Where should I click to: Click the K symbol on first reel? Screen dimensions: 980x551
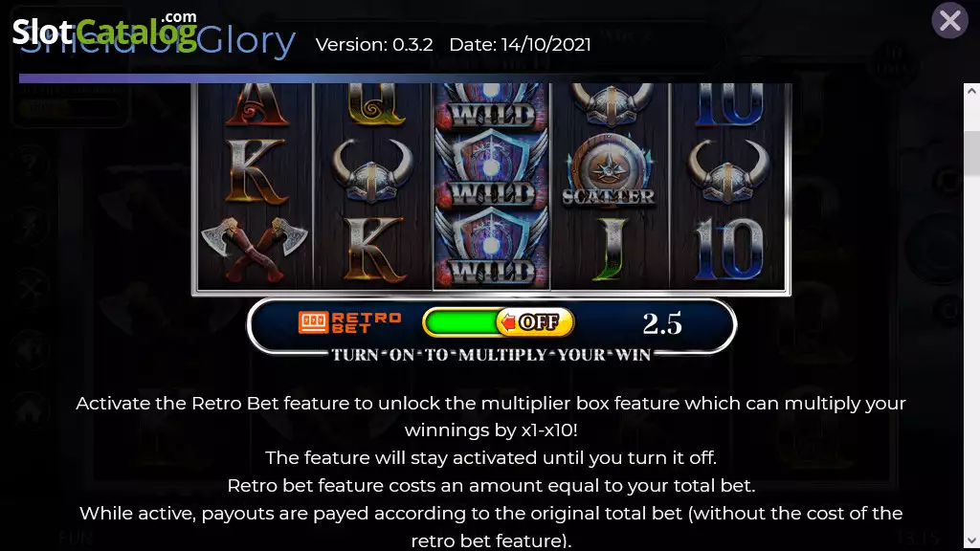click(256, 172)
